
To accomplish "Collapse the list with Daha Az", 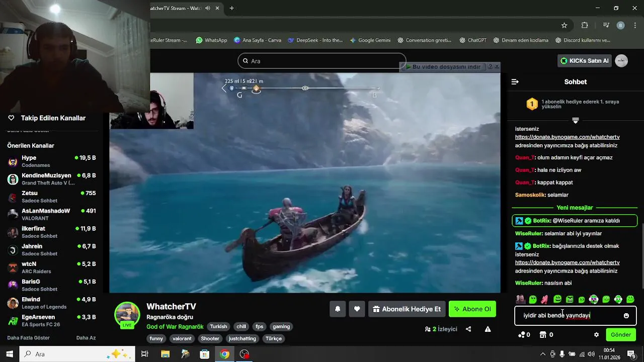I will coord(86,338).
